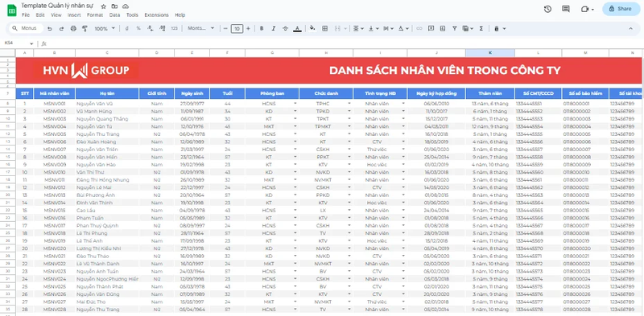Select the cell Cao Lầu
Viewport: 644px width, 316px height.
[107, 210]
